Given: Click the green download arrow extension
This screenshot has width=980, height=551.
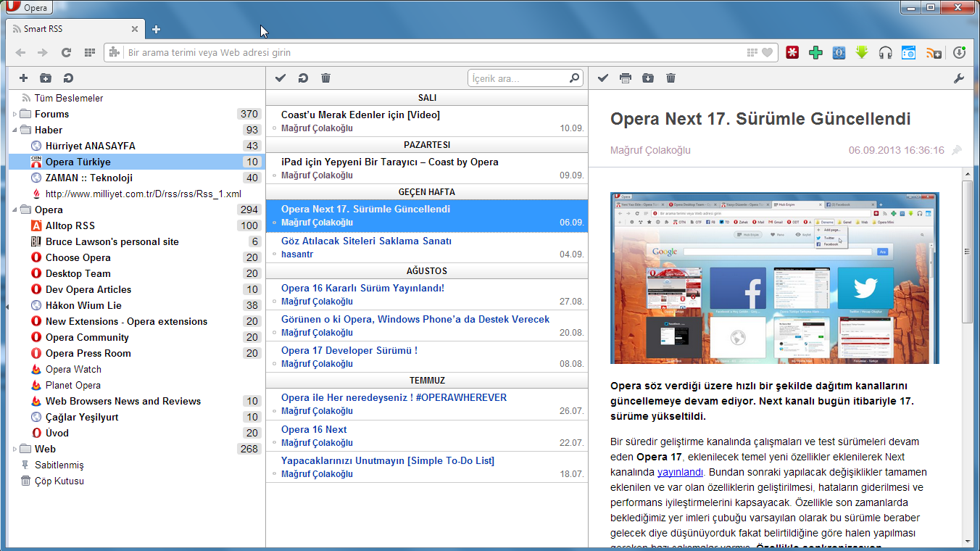Looking at the screenshot, I should tap(862, 52).
